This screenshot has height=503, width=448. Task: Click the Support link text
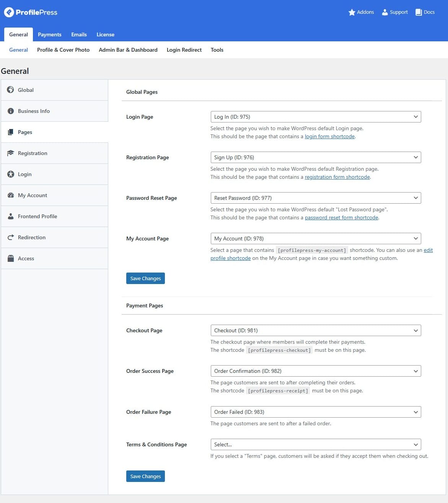399,12
